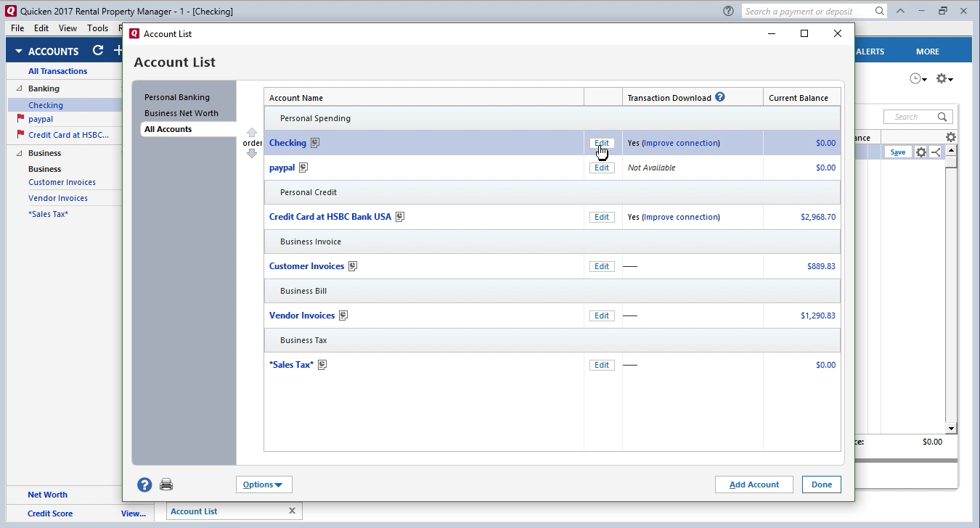
Task: Open Account List help icon at bottom
Action: [x=144, y=484]
